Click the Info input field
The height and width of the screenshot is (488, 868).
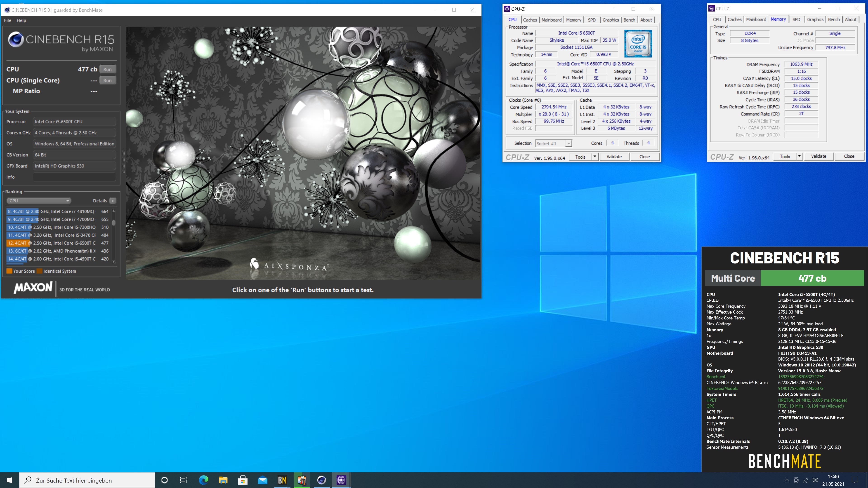(x=74, y=177)
